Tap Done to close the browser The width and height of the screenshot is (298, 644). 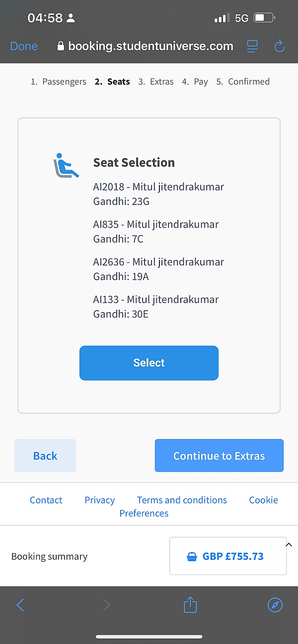pos(24,46)
